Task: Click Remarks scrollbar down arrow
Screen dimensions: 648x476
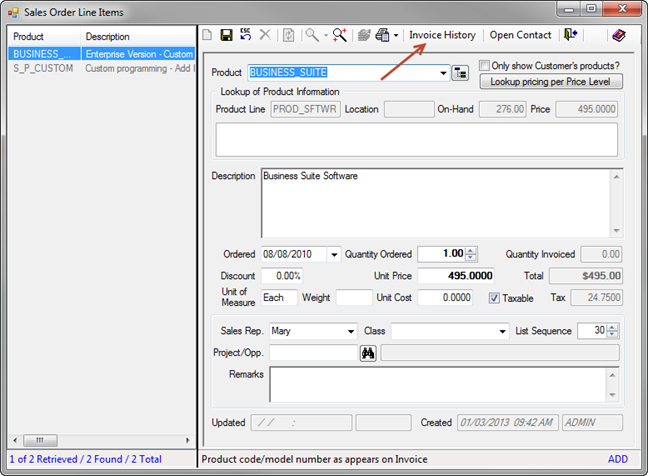Action: 612,395
